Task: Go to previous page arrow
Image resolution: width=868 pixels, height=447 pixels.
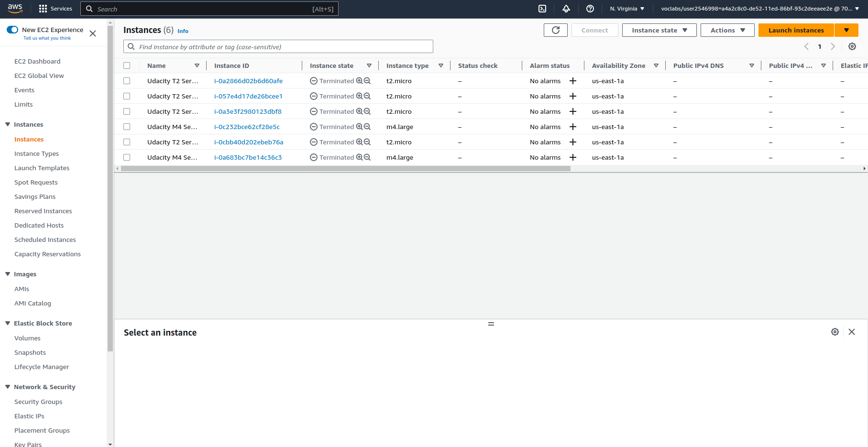Action: point(806,46)
